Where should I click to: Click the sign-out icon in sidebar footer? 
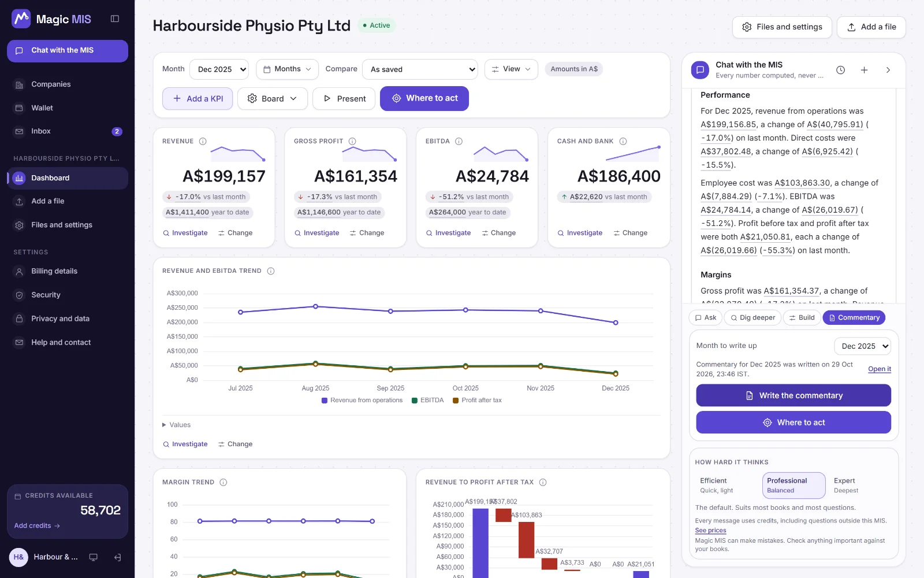(117, 557)
